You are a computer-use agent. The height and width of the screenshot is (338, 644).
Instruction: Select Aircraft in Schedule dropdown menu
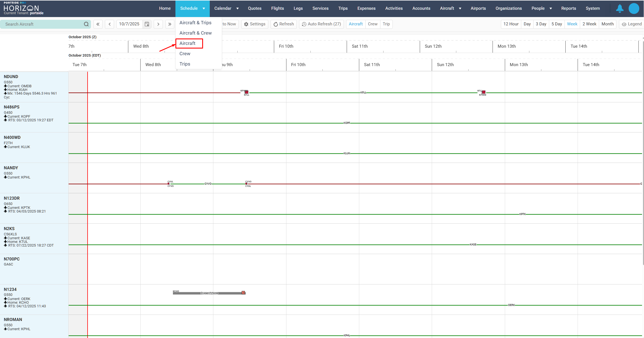click(187, 43)
